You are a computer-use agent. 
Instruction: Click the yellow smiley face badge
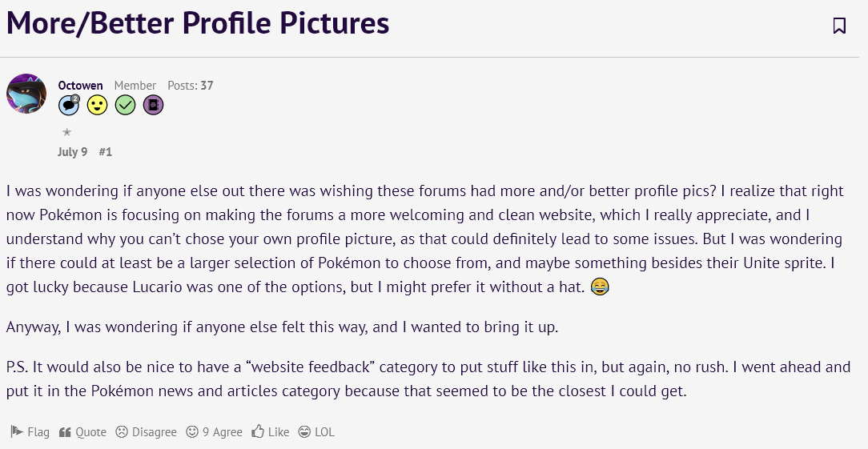point(97,105)
